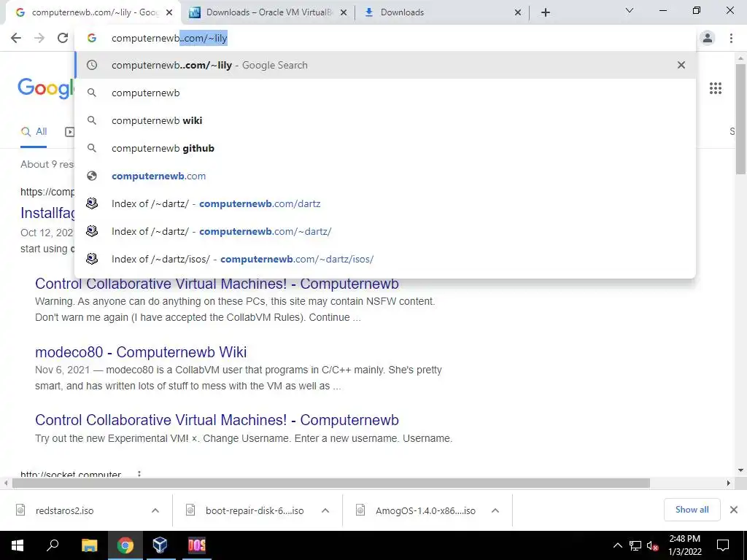Open suggestion computernewb.com/~dartz/
This screenshot has height=560, width=747.
385,231
